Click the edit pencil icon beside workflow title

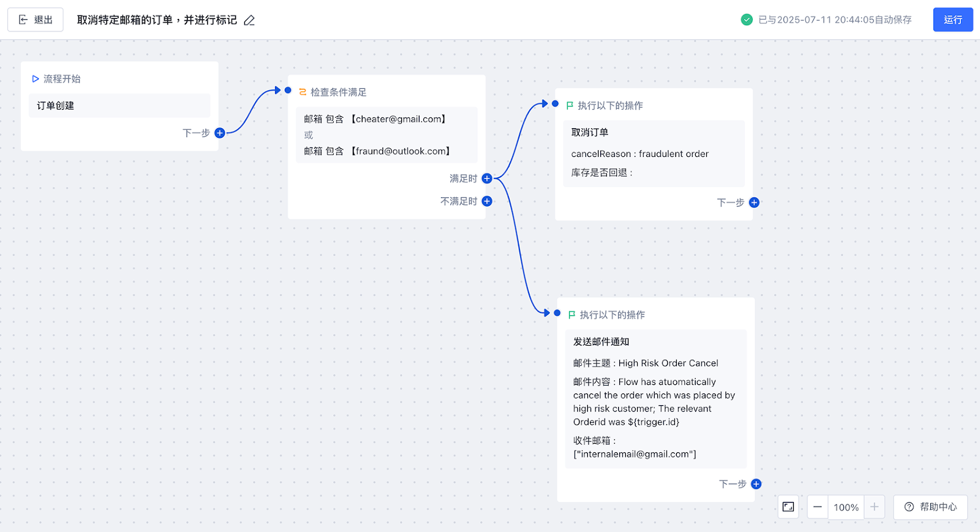249,20
